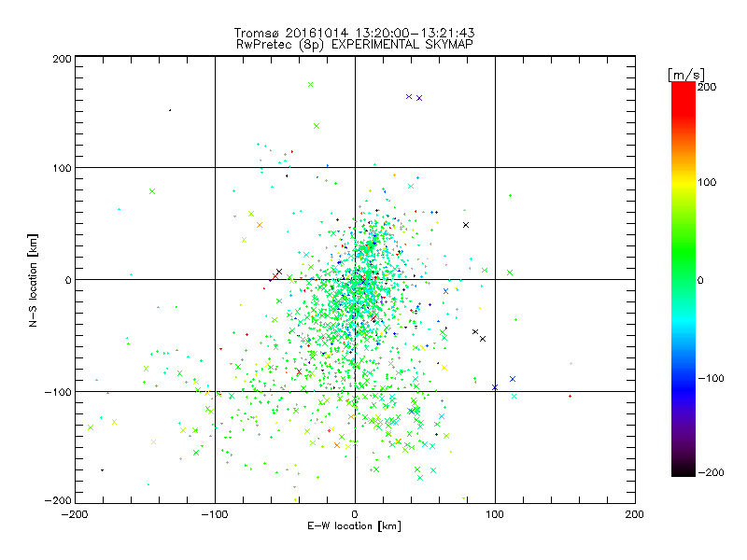747x560 pixels.
Task: Click the E-W axis tick label '200'
Action: pyautogui.click(x=635, y=515)
